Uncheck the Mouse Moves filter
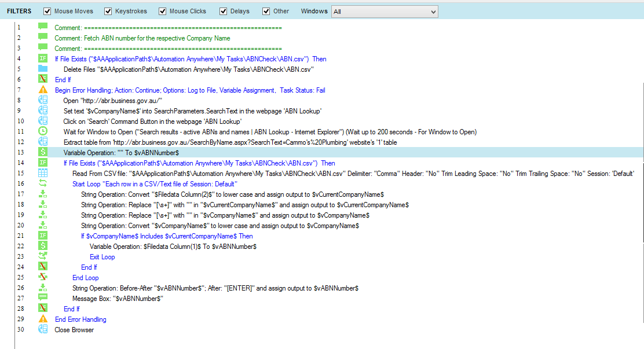The width and height of the screenshot is (644, 349). (47, 11)
